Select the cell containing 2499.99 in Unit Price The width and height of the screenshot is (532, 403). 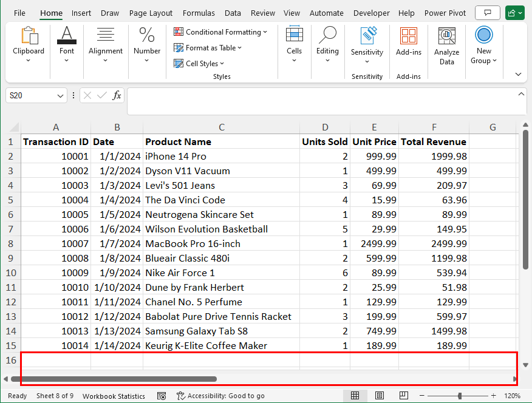point(374,244)
